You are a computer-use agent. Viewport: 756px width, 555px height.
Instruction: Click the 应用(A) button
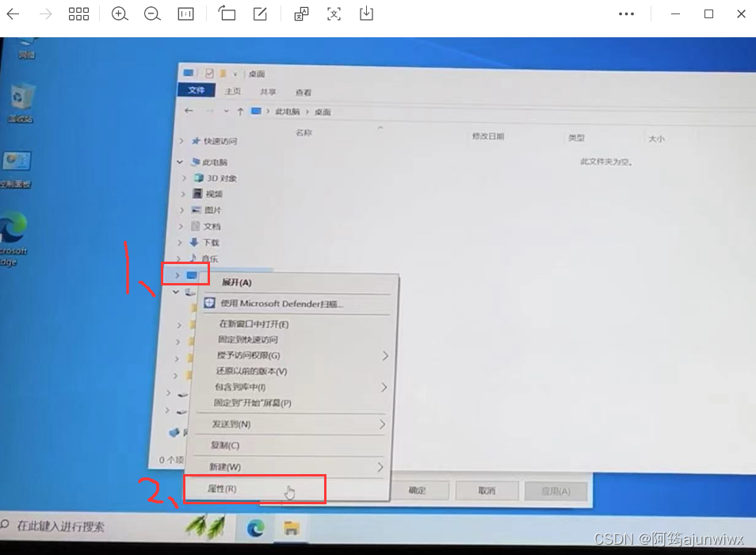click(556, 492)
